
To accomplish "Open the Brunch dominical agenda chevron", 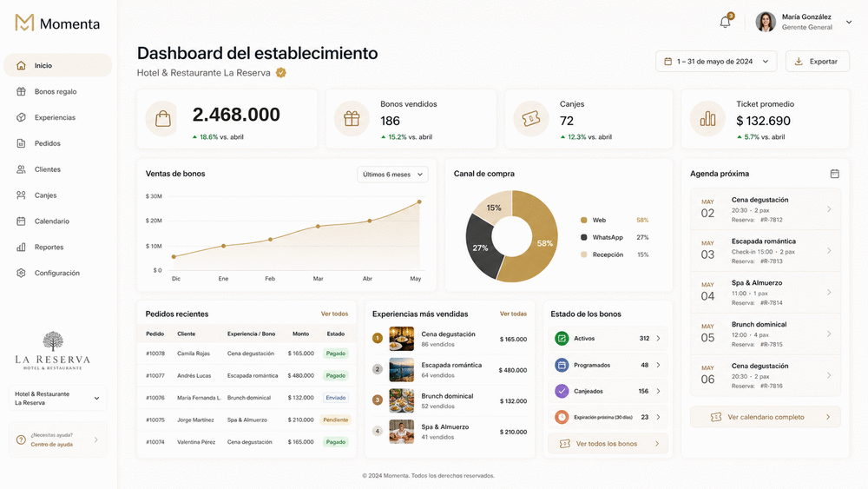I will (829, 334).
